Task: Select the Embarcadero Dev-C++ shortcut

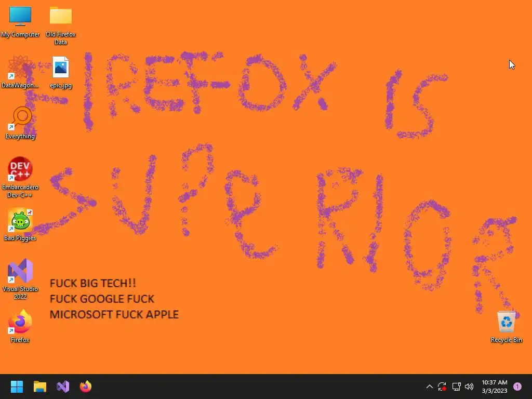Action: (20, 178)
